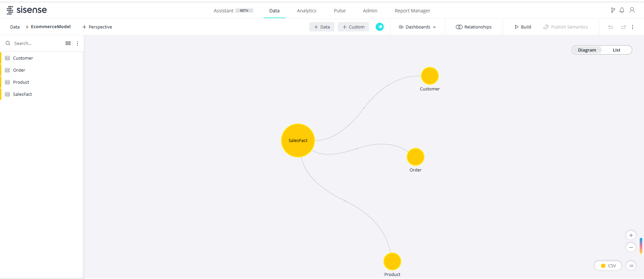Go to the Analytics tab
Screen dimensions: 644x279
307,11
